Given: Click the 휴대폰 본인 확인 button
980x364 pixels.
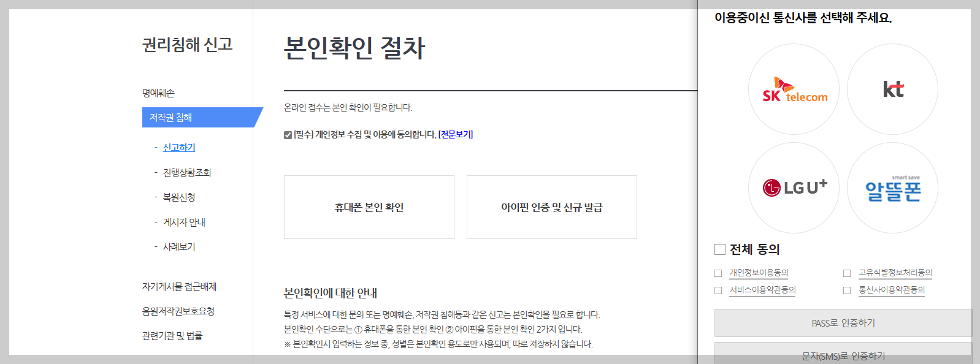Looking at the screenshot, I should (369, 207).
